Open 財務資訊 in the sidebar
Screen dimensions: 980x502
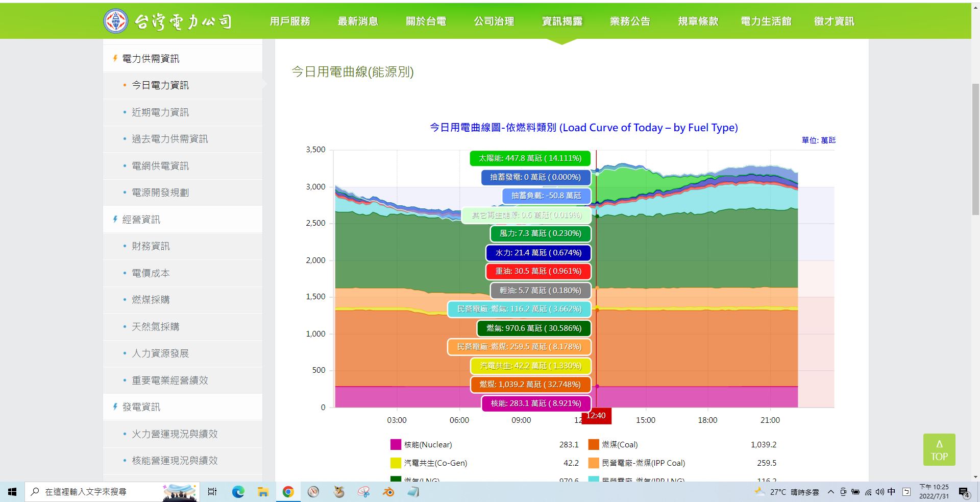[x=183, y=246]
